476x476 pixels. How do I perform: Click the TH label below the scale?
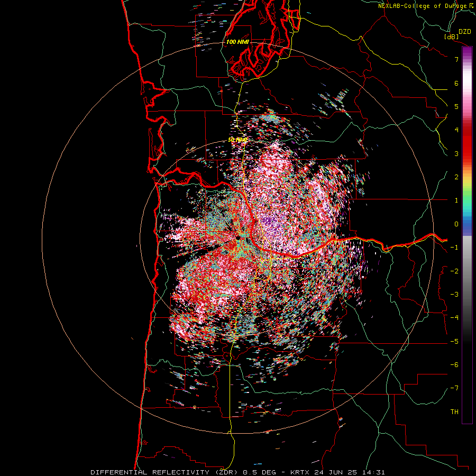(x=454, y=412)
